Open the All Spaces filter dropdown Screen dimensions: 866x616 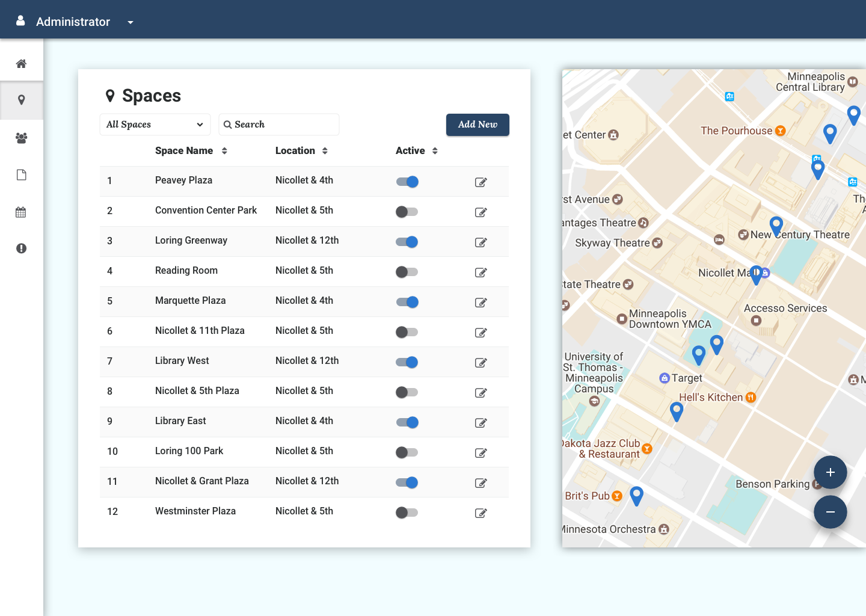pyautogui.click(x=155, y=125)
